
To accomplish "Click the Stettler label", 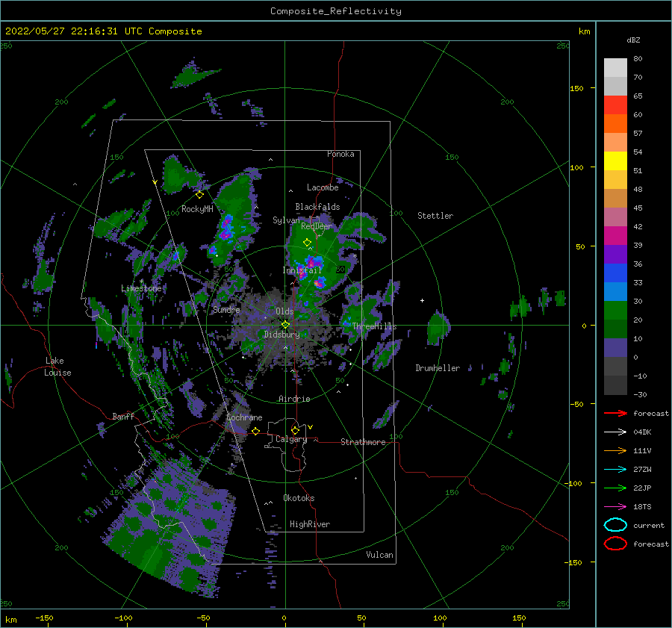I will (x=435, y=216).
